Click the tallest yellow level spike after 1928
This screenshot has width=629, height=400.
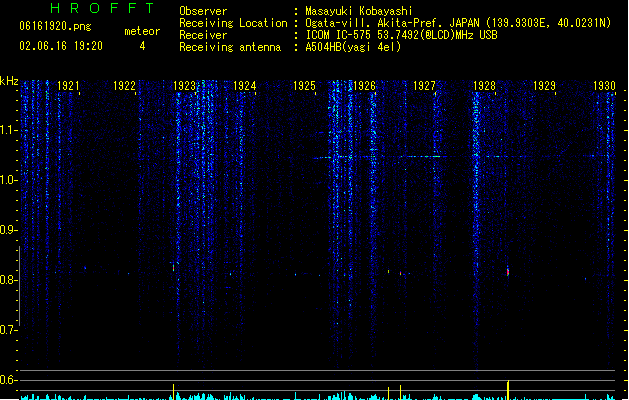click(x=508, y=390)
